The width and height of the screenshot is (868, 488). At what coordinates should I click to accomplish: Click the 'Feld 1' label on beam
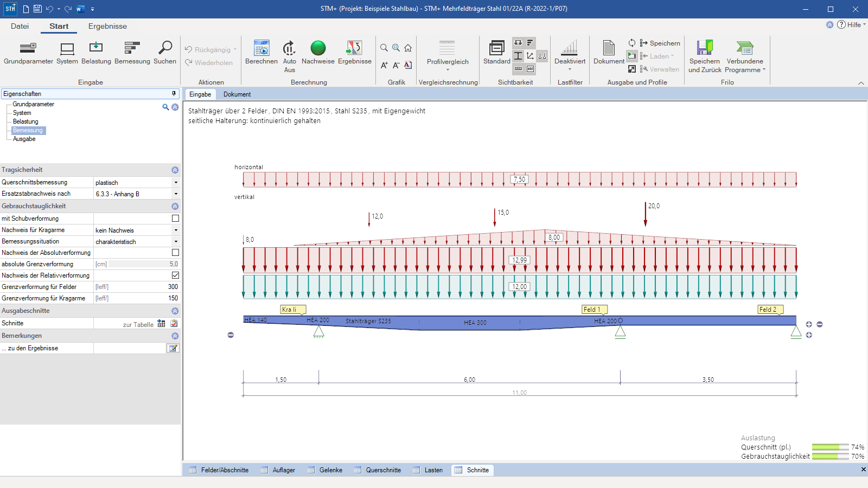(594, 309)
